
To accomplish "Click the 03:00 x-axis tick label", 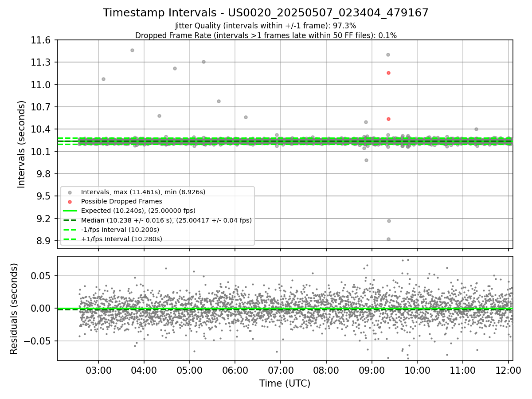I will click(98, 370).
